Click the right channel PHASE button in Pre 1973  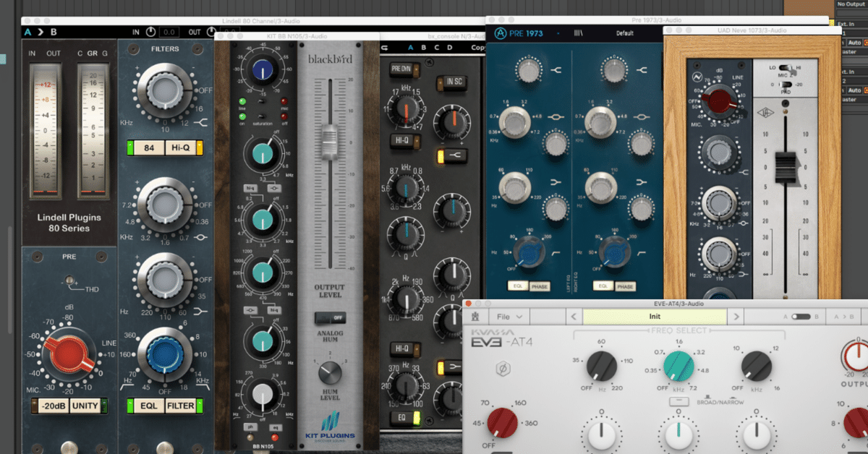point(626,286)
